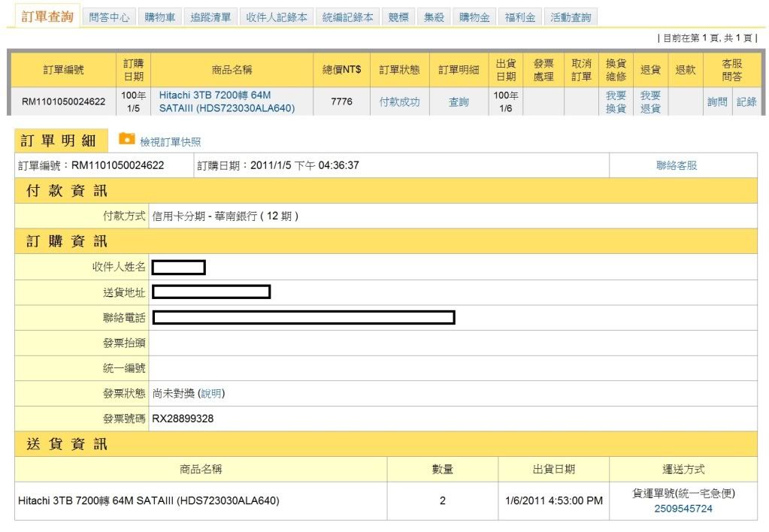
Task: Open the 檢視訂單快照 link
Action: coord(170,142)
